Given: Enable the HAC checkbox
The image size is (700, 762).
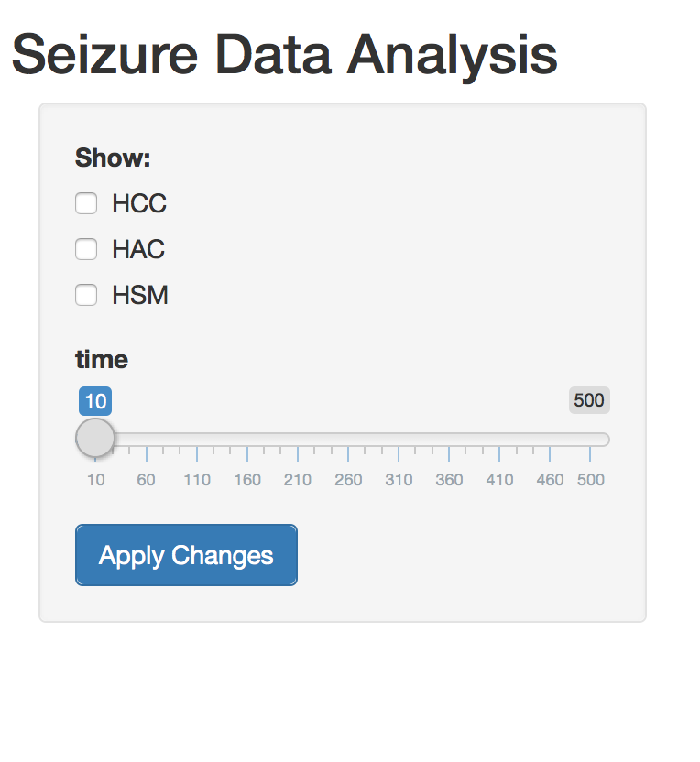Looking at the screenshot, I should coord(86,249).
